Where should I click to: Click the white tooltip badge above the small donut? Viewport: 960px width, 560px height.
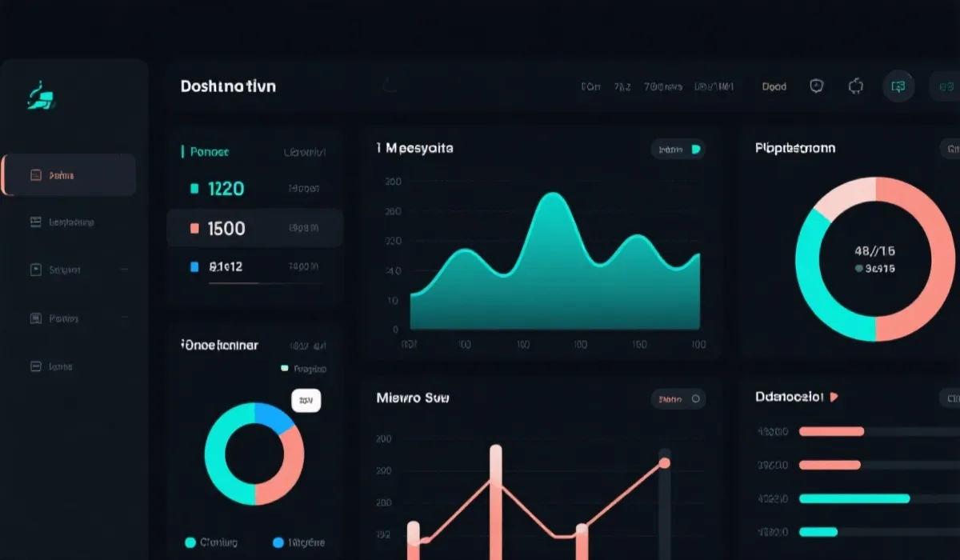tap(306, 400)
